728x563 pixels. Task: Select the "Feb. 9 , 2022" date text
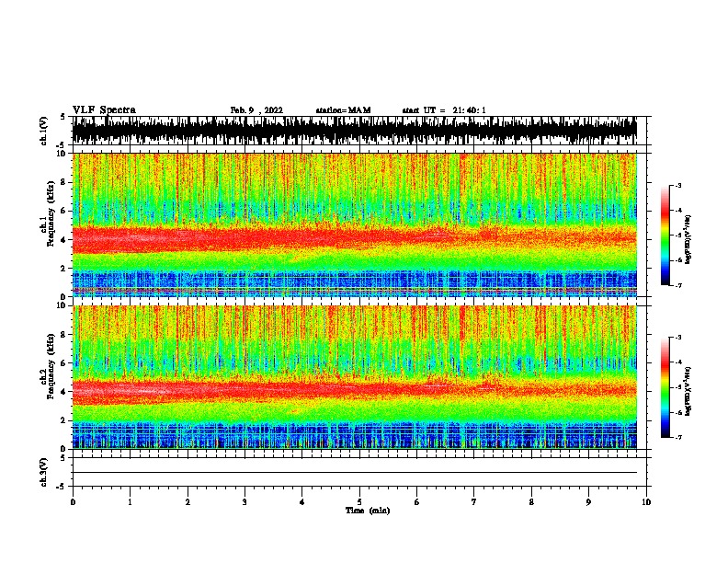point(256,110)
